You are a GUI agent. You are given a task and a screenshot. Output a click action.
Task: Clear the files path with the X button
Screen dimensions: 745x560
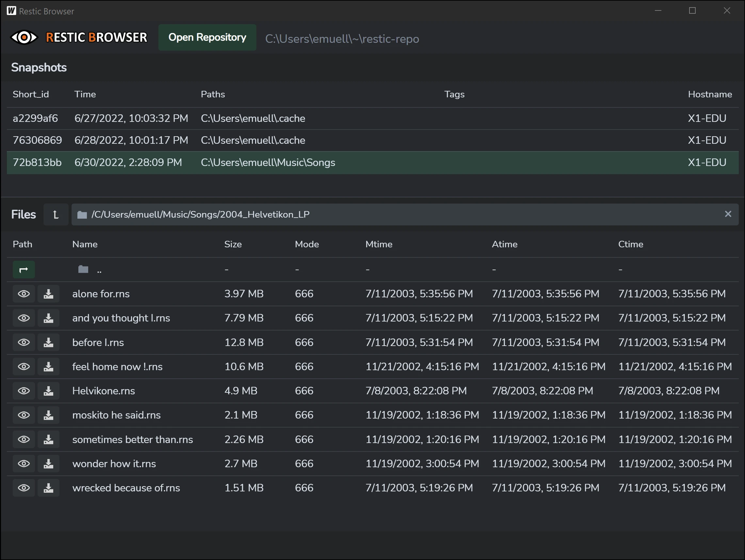728,214
